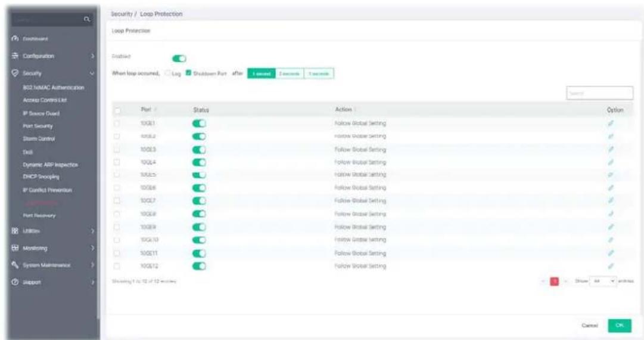This screenshot has width=644, height=340.
Task: Tick the Log checkbox
Action: click(167, 73)
